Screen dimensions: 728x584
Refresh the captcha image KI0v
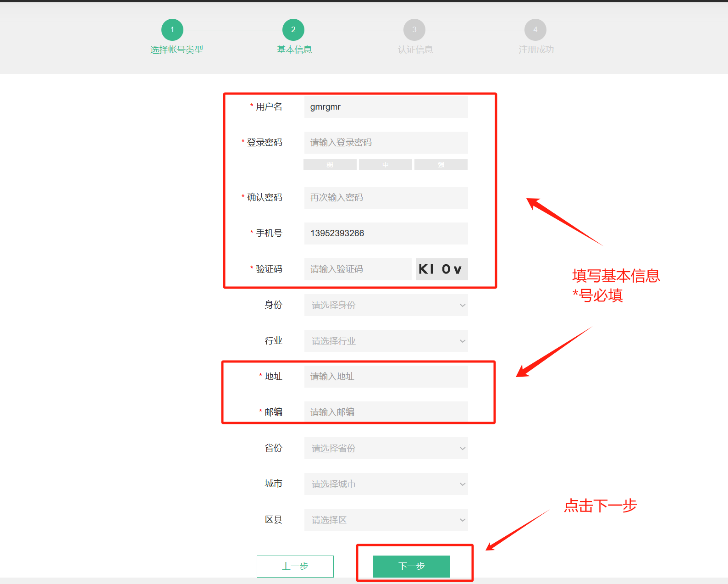coord(441,269)
